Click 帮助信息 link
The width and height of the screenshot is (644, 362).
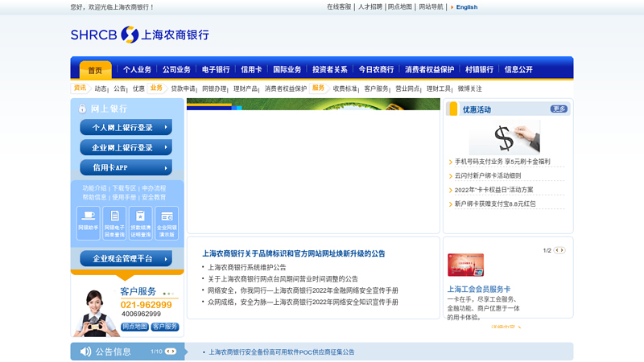tap(94, 197)
